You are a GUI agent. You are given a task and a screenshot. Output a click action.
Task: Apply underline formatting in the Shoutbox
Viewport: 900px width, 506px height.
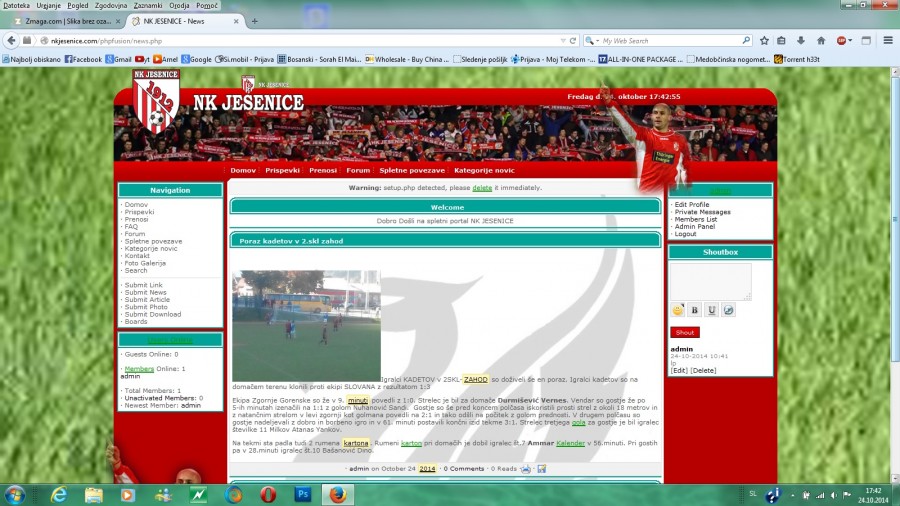point(711,310)
